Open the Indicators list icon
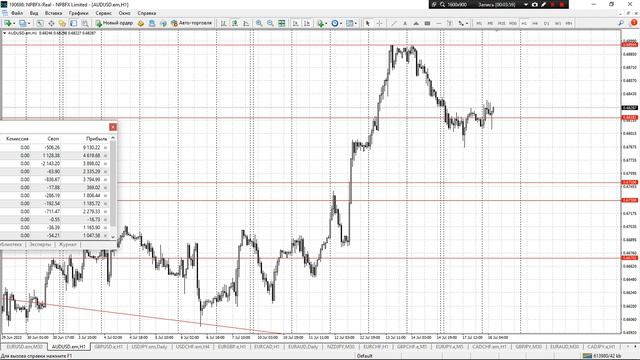The height and width of the screenshot is (360, 640). click(320, 23)
